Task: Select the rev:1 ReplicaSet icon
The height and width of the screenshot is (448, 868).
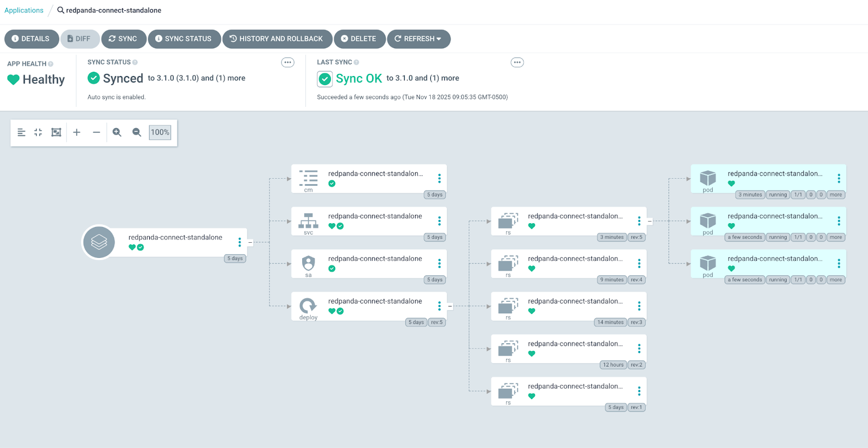Action: [508, 391]
